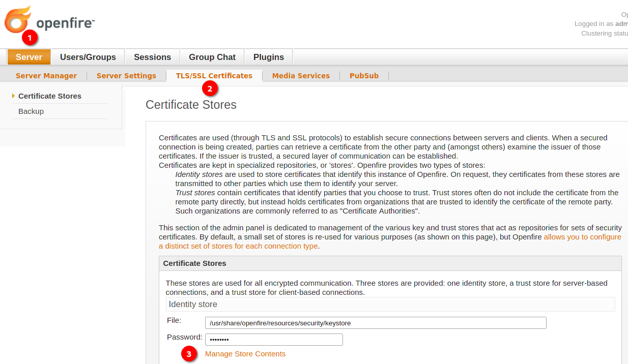Open Backup in the sidebar
The image size is (628, 364).
[31, 111]
